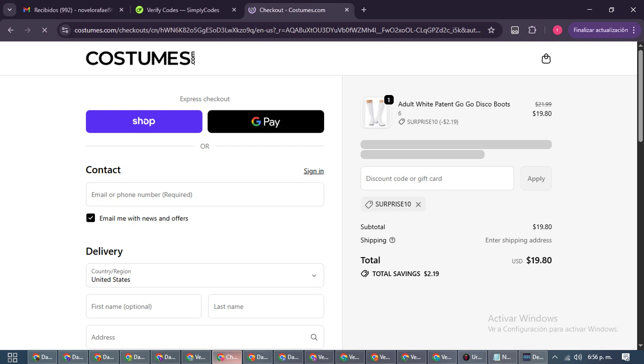Click the Enter shipping address text
This screenshot has height=364, width=644.
click(518, 240)
